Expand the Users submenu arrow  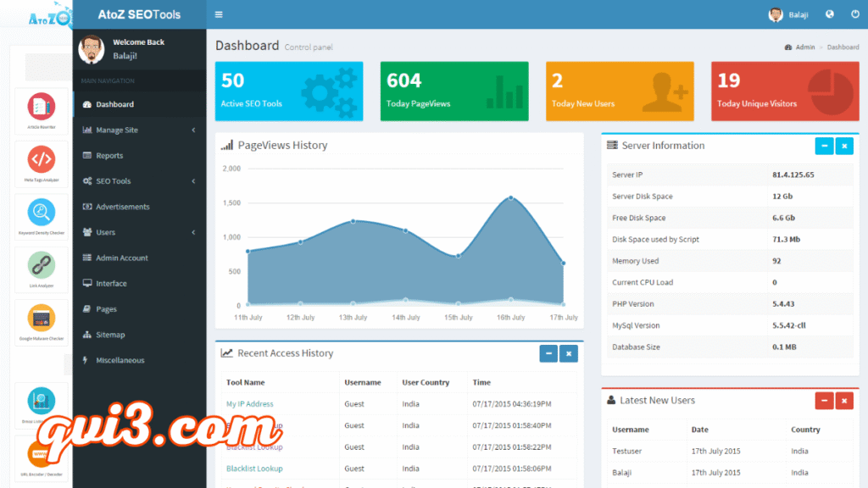pyautogui.click(x=193, y=232)
